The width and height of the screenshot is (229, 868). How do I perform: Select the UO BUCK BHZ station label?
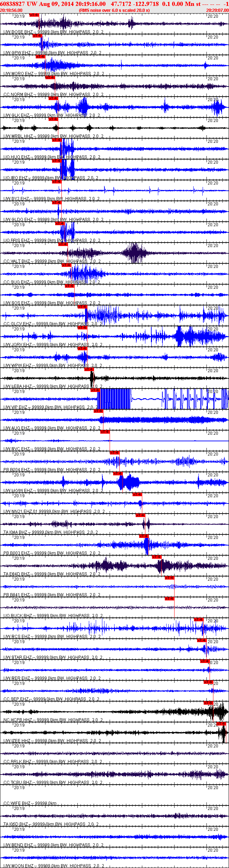tap(18, 616)
